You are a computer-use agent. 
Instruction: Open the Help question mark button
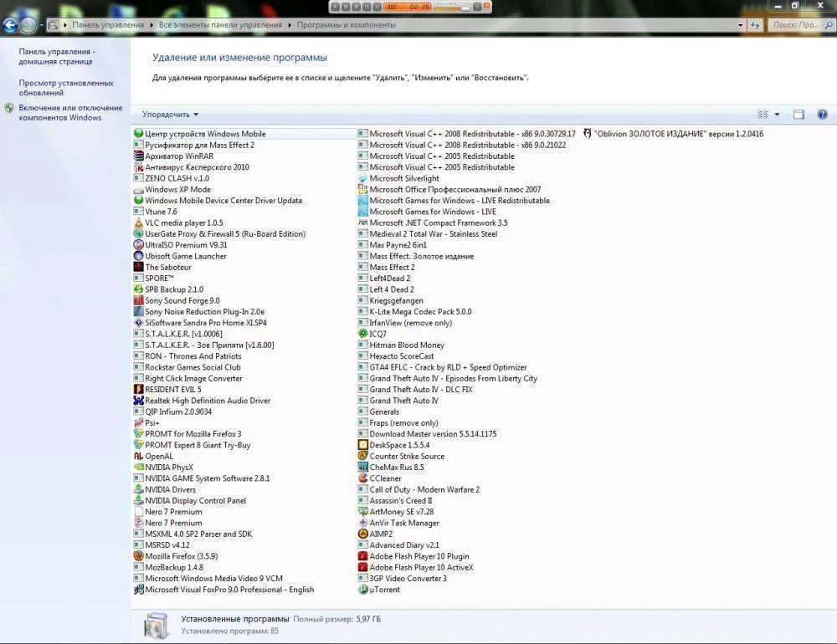tap(823, 115)
